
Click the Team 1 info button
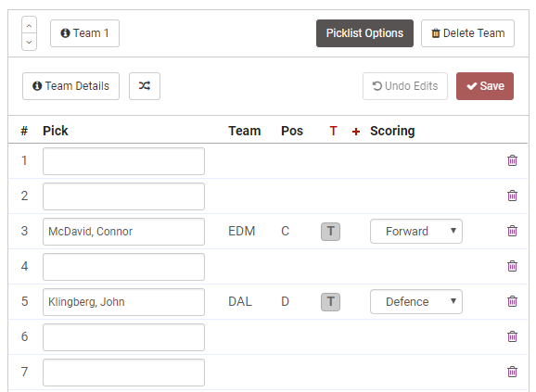click(x=84, y=33)
